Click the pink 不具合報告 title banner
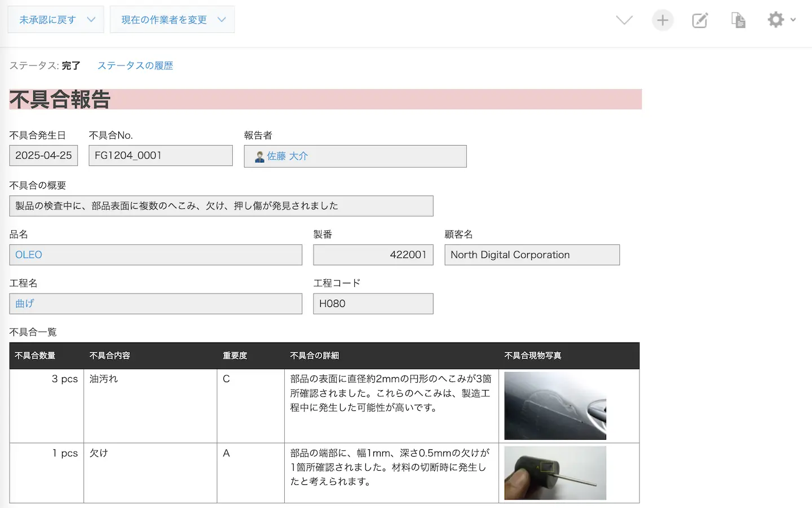The height and width of the screenshot is (508, 812). tap(325, 99)
